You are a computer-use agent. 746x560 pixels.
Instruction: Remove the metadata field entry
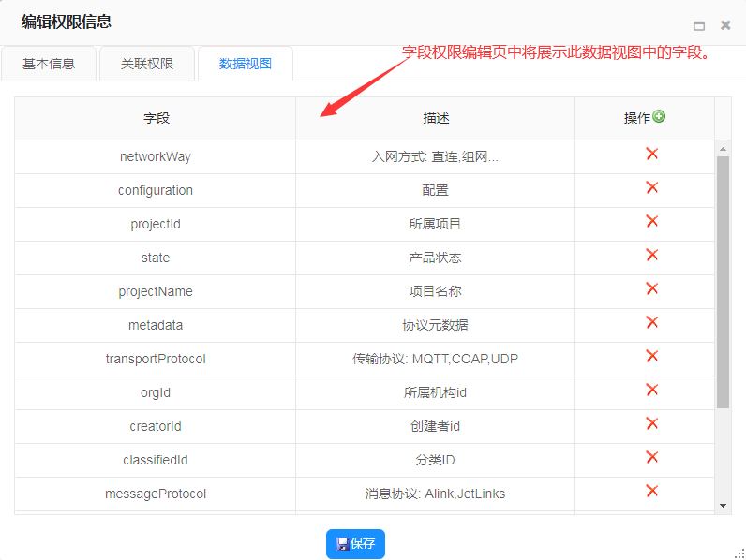tap(652, 323)
